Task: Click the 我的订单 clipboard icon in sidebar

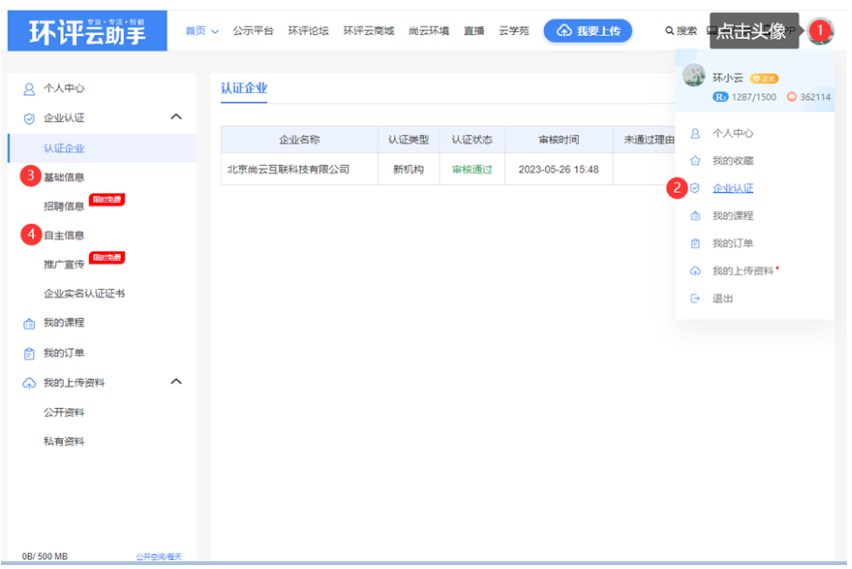Action: (x=29, y=353)
